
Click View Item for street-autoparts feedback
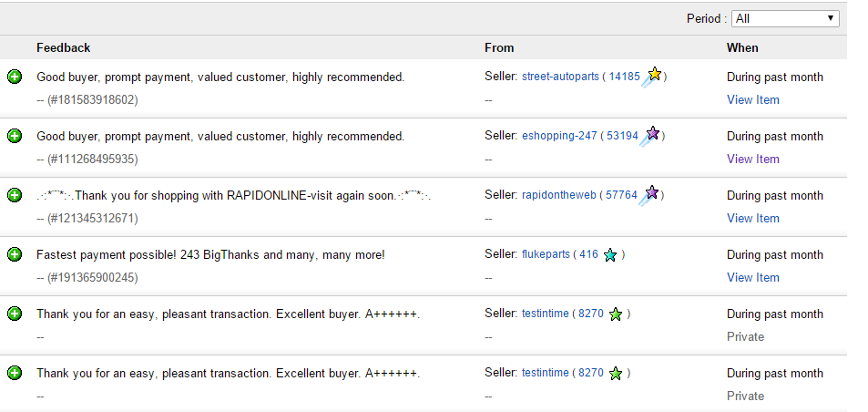pos(753,99)
